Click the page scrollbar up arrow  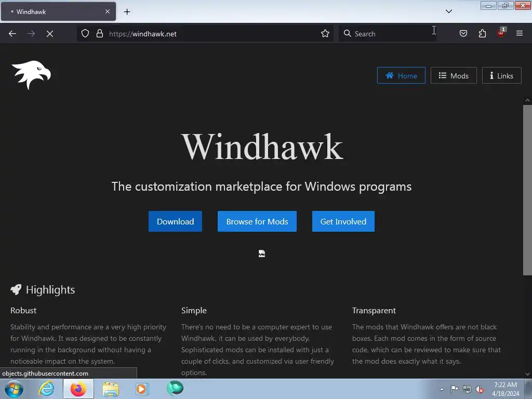[x=527, y=100]
